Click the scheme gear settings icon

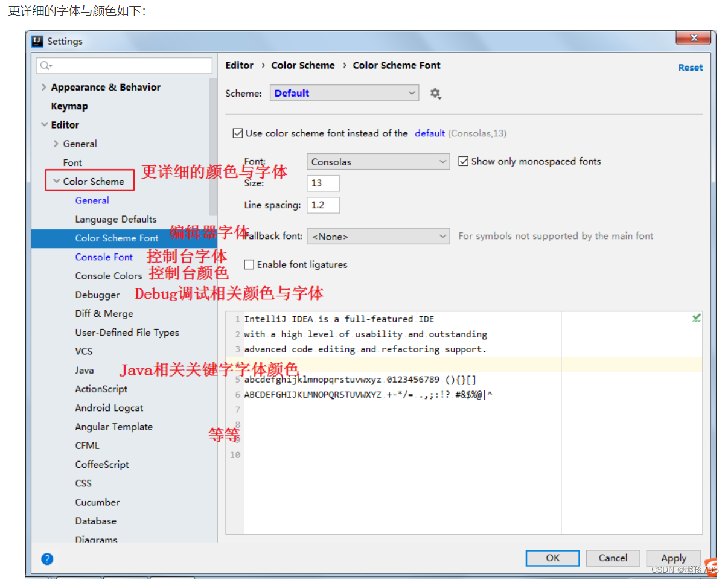(x=435, y=94)
